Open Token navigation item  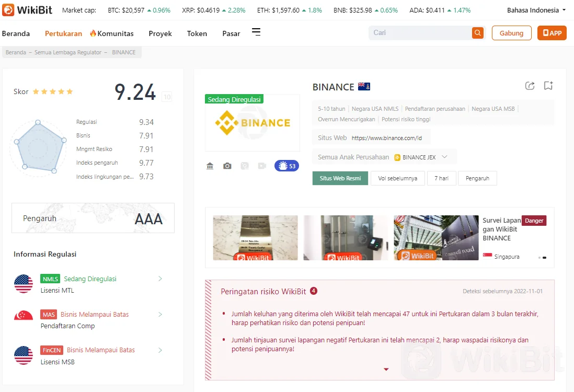197,33
